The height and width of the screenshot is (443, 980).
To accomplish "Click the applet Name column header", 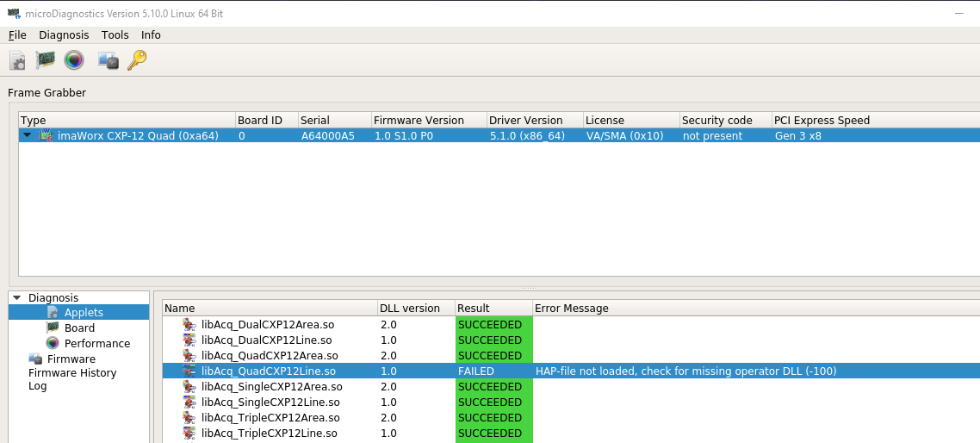I will click(x=270, y=308).
